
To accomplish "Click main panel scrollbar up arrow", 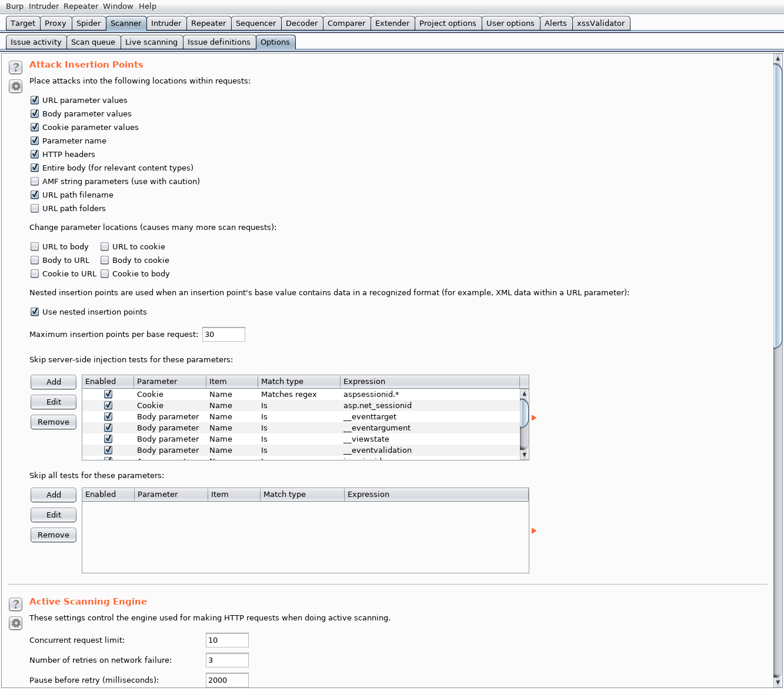I will pyautogui.click(x=778, y=59).
